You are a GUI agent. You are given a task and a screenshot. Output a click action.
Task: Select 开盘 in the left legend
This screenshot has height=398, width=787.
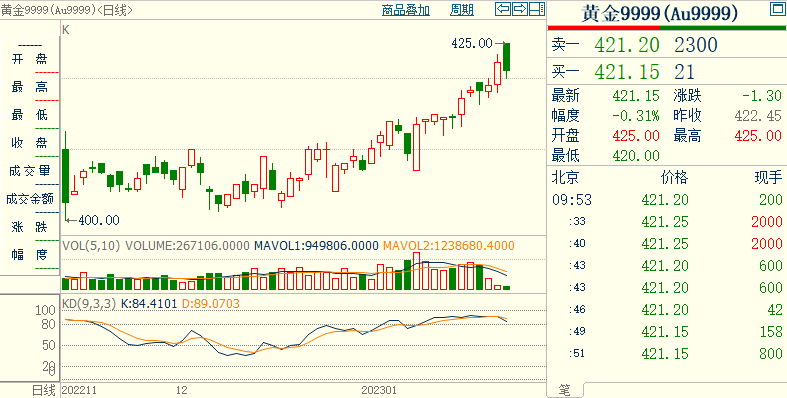pos(30,59)
